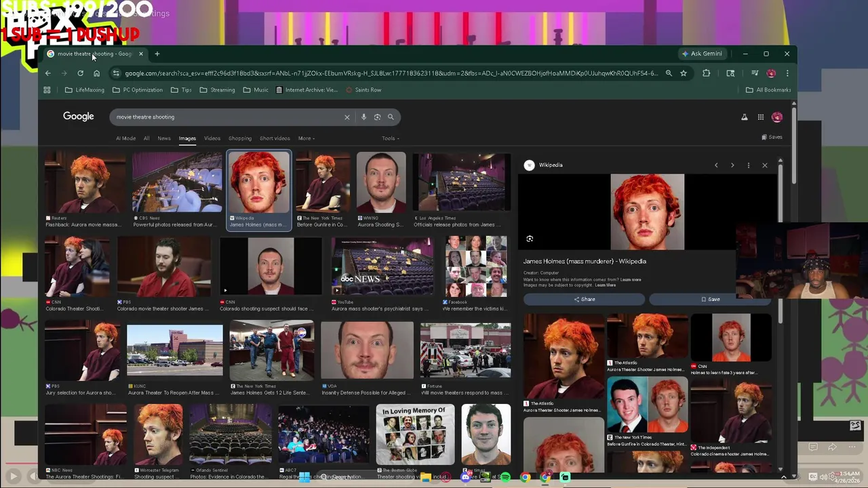
Task: Clear the Google search box with X
Action: pyautogui.click(x=347, y=117)
